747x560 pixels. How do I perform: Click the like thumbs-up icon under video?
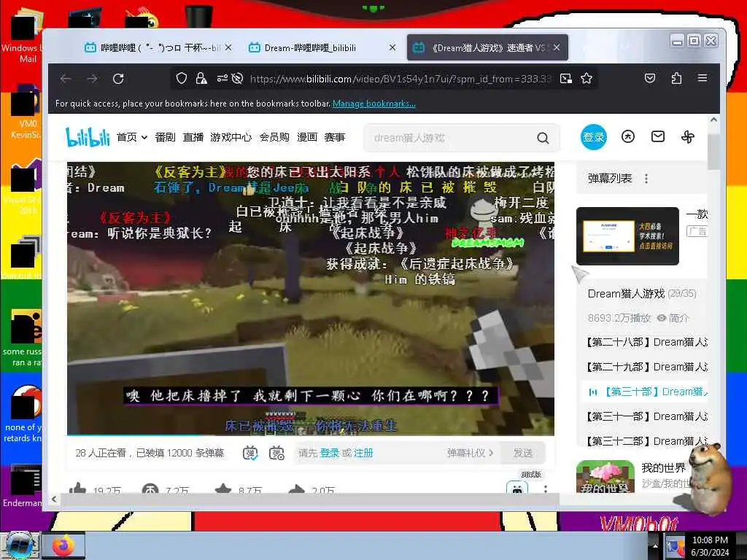[x=77, y=488]
